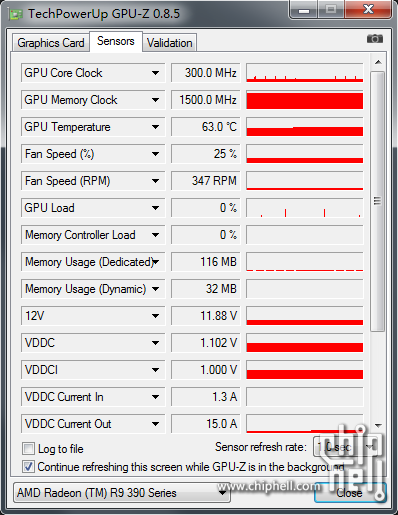
Task: Open the GPU Core Clock sensor dropdown
Action: (155, 73)
